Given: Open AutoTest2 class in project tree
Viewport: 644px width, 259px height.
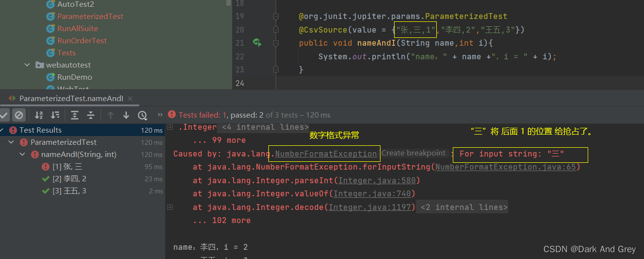Looking at the screenshot, I should coord(76,4).
